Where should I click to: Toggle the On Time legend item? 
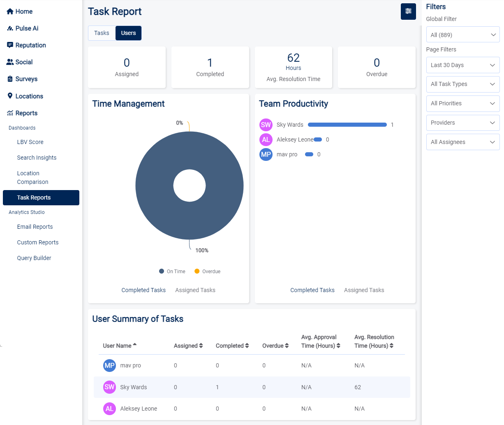[x=171, y=271]
